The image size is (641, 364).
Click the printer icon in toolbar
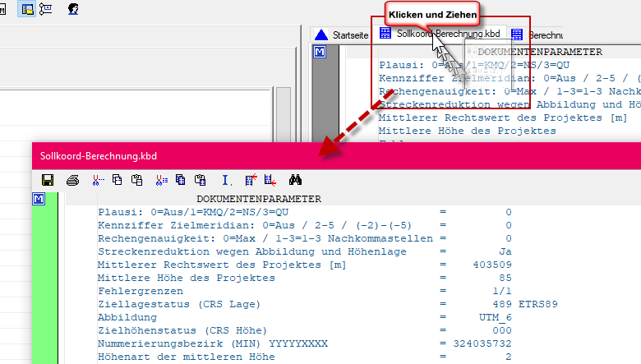click(x=72, y=179)
